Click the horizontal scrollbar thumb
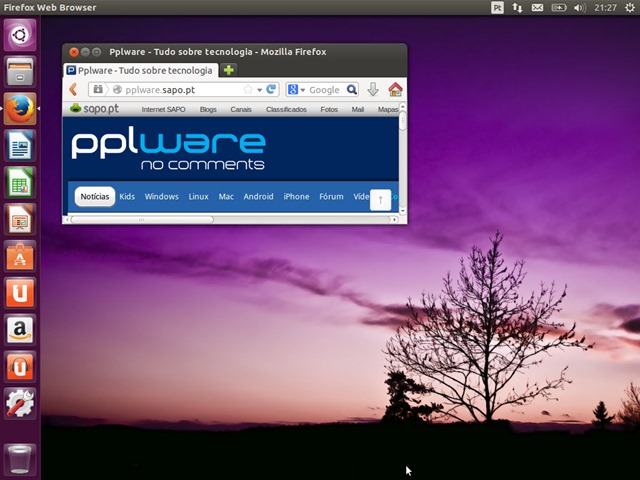Viewport: 640px width, 480px height. click(x=142, y=220)
